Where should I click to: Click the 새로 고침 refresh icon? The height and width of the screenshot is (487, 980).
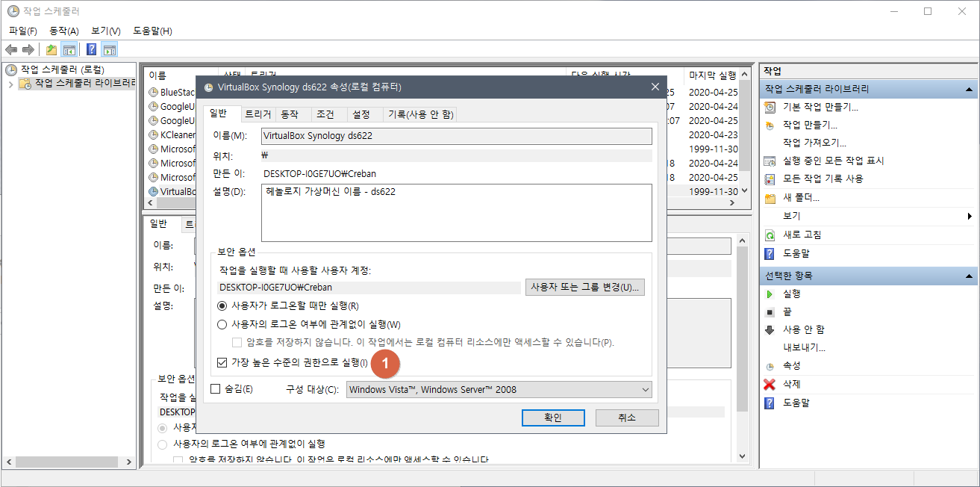[x=770, y=235]
